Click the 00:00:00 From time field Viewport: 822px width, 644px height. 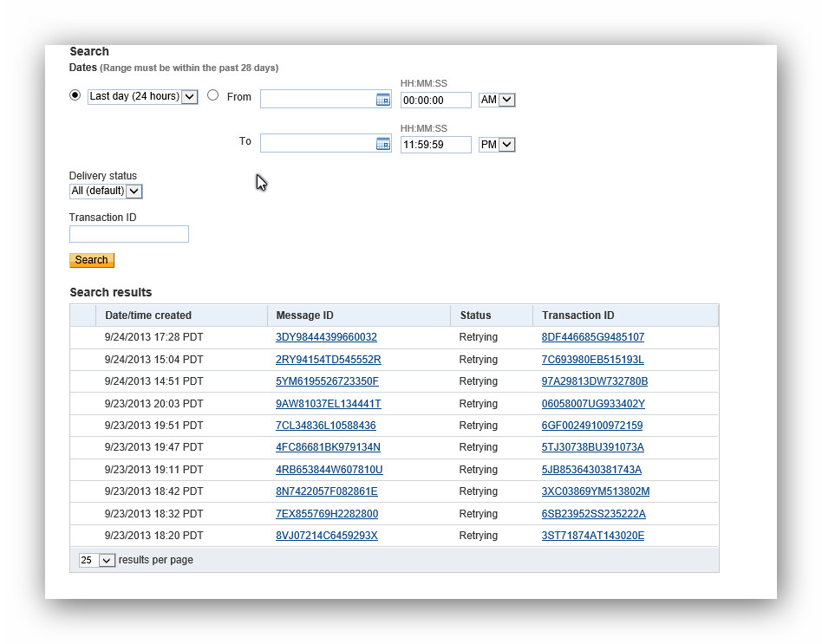coord(435,101)
